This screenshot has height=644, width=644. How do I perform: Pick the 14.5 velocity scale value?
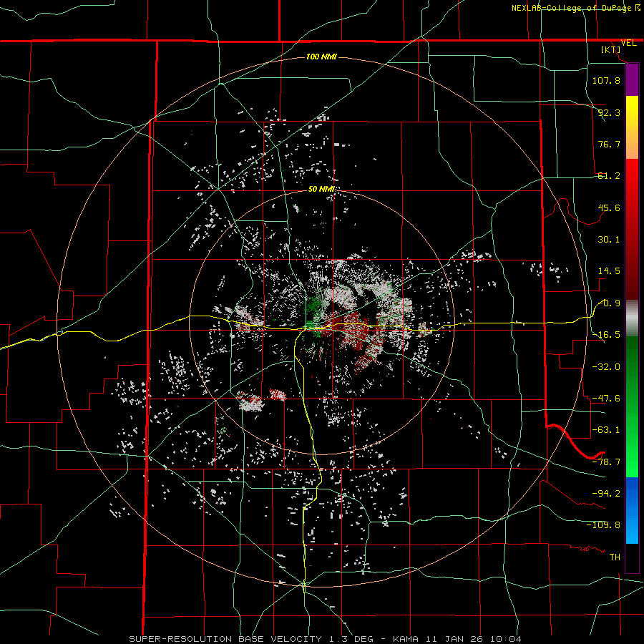click(x=609, y=271)
